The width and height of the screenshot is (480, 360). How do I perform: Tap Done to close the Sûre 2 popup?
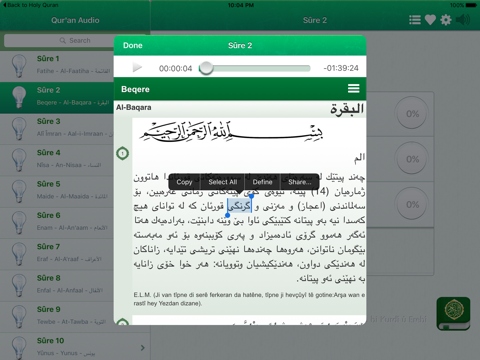coord(133,45)
